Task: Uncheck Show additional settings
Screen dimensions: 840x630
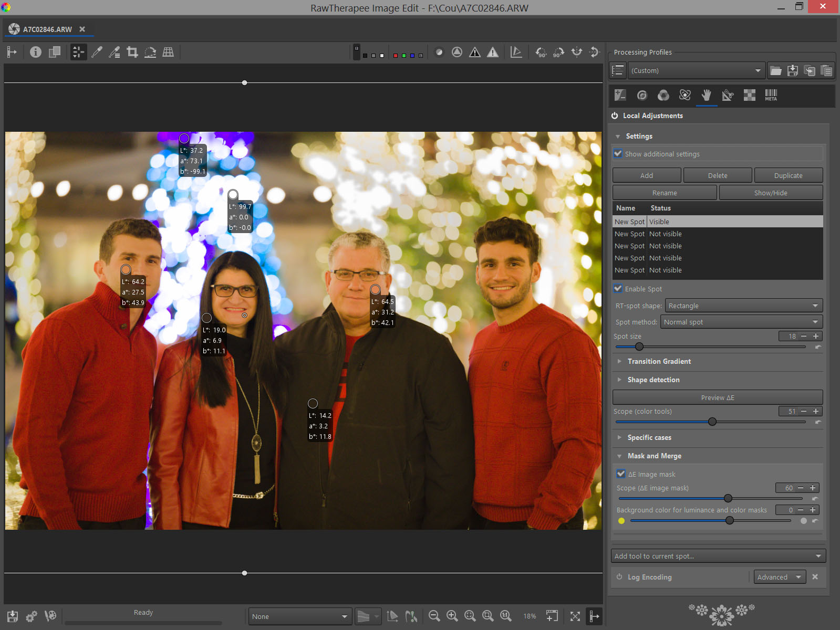Action: pyautogui.click(x=618, y=154)
